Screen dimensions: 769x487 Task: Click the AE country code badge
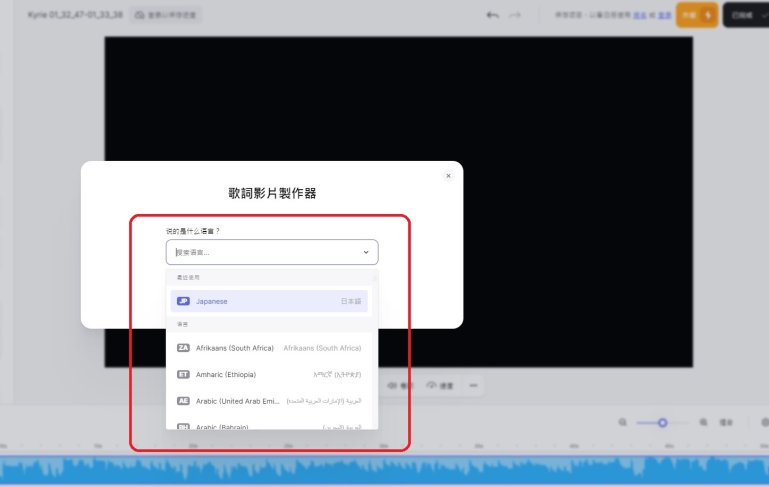(x=183, y=401)
